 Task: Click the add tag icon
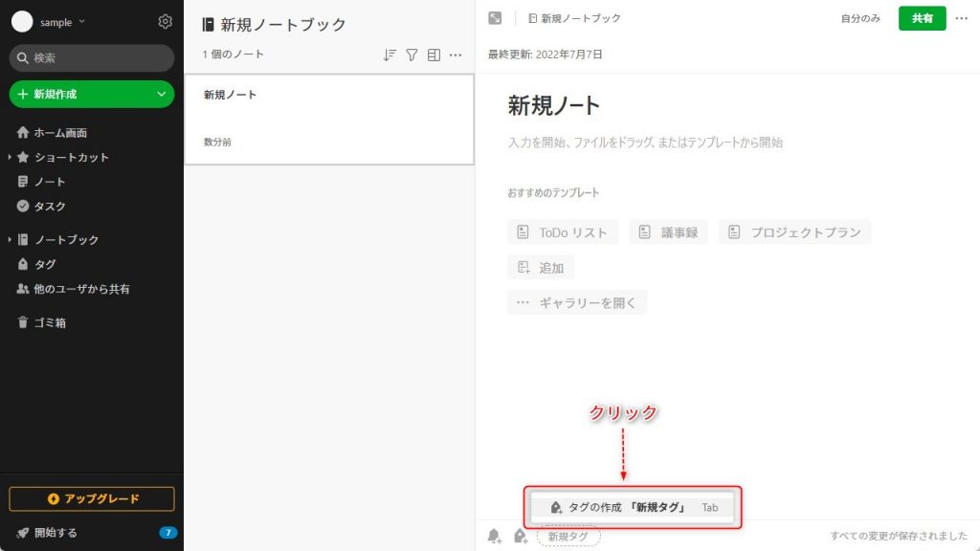pos(521,536)
